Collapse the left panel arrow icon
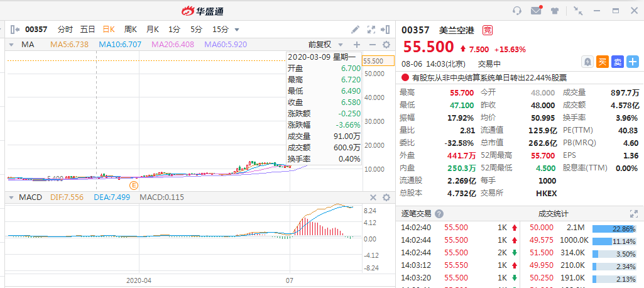 tap(15, 29)
